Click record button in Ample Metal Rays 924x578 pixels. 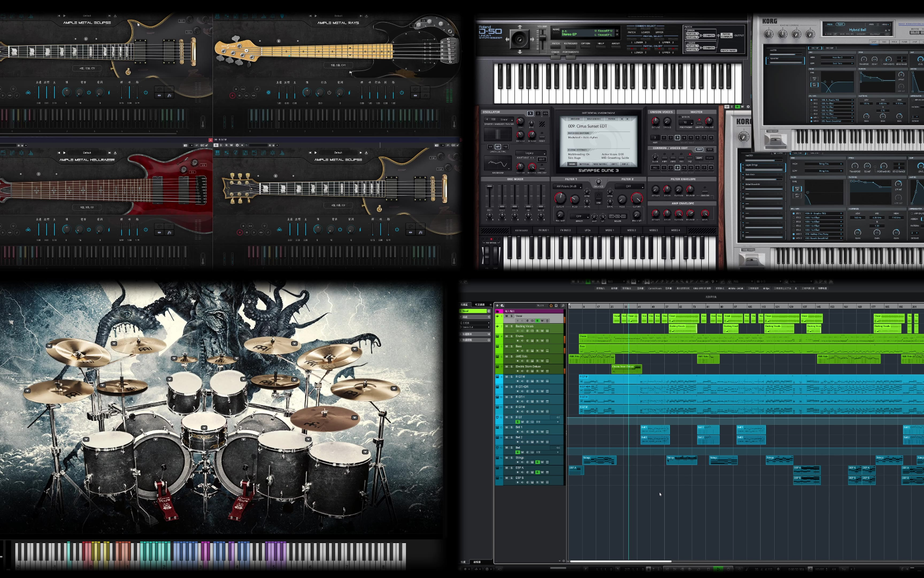coord(233,96)
